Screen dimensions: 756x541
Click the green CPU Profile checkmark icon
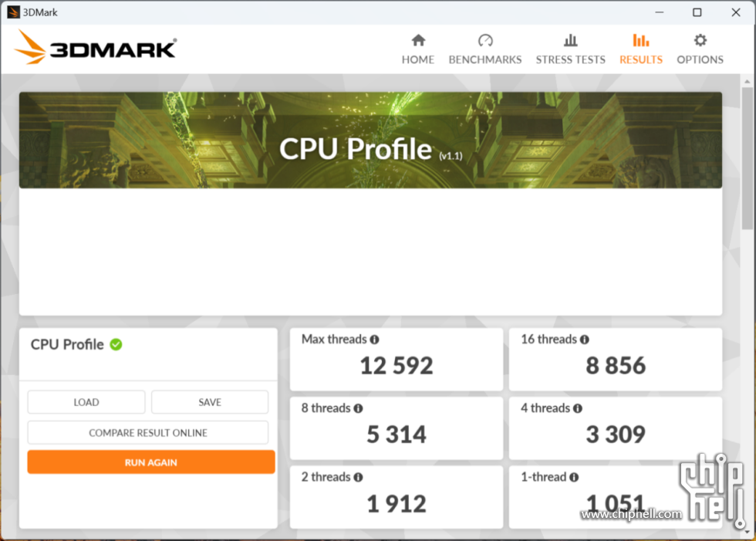pyautogui.click(x=116, y=345)
